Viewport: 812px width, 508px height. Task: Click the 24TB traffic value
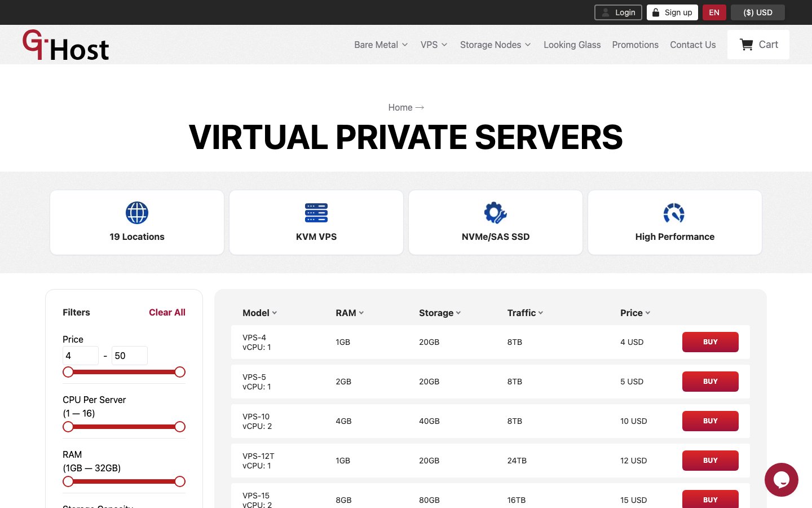(517, 461)
